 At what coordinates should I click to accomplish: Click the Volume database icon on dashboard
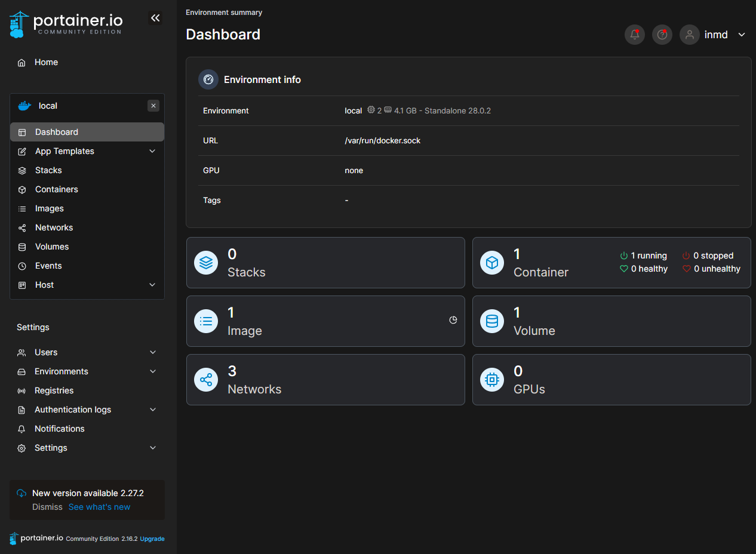tap(492, 321)
